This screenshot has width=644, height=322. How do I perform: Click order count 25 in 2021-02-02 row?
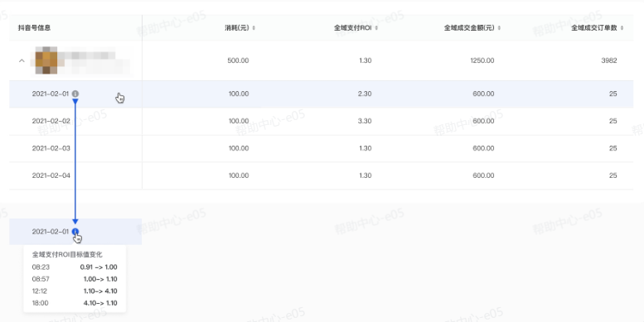tap(613, 121)
